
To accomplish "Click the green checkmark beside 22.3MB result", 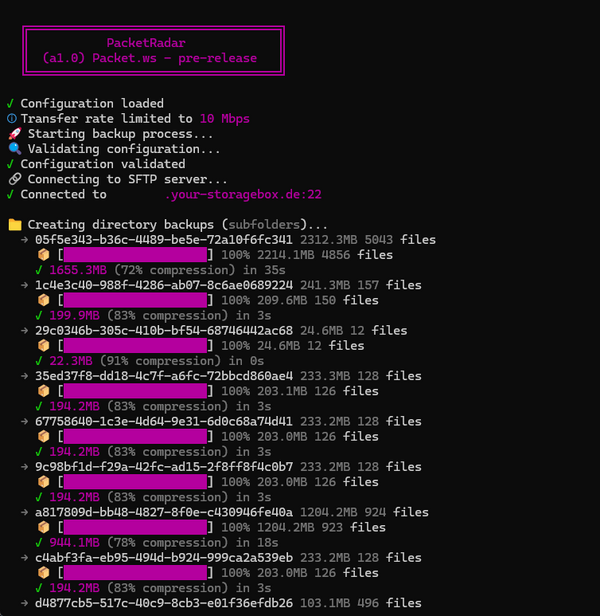I will tap(39, 361).
